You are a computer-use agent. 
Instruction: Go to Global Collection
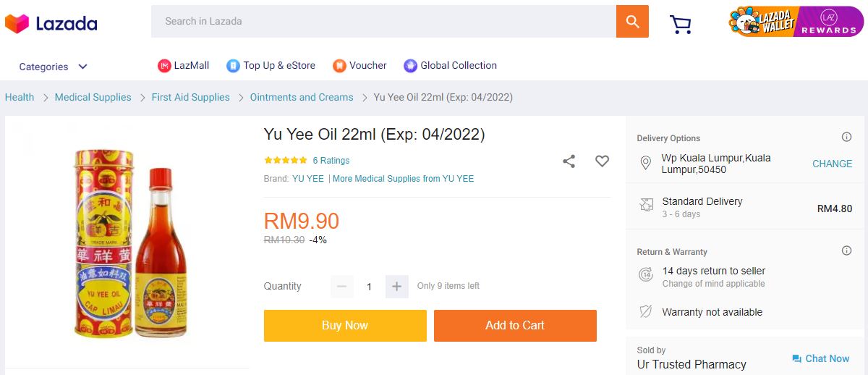coord(451,66)
